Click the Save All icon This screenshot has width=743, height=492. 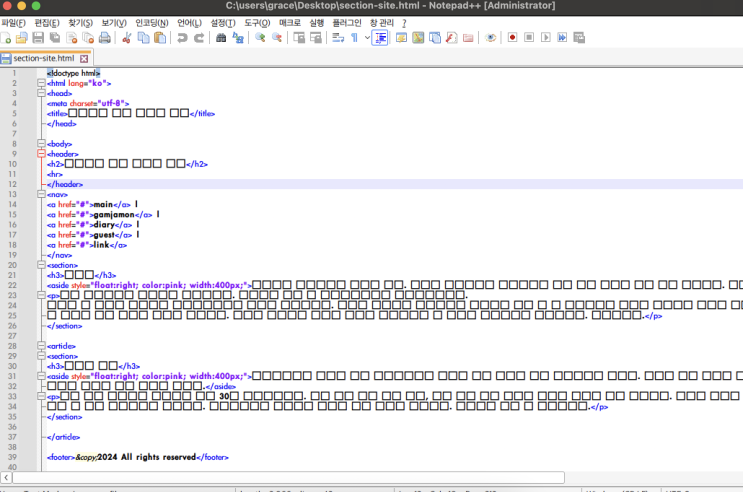tap(55, 38)
